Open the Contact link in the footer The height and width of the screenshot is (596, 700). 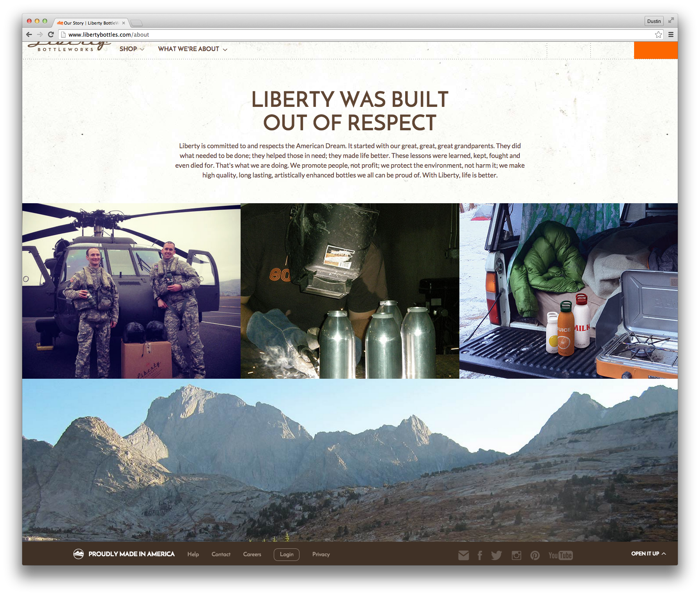pos(221,554)
